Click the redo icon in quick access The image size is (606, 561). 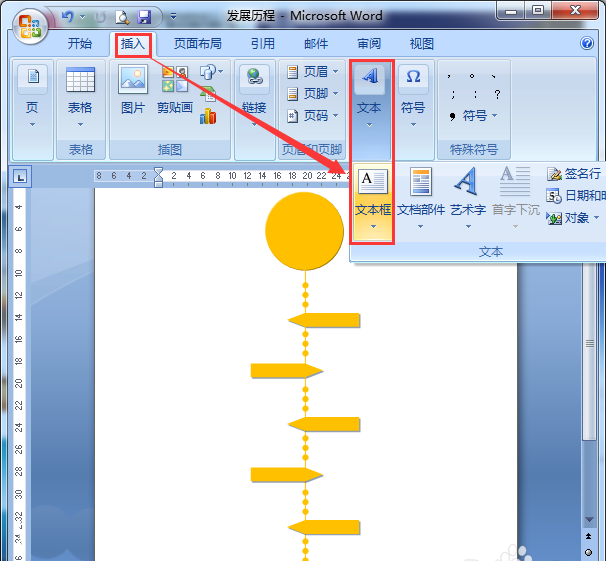click(100, 17)
